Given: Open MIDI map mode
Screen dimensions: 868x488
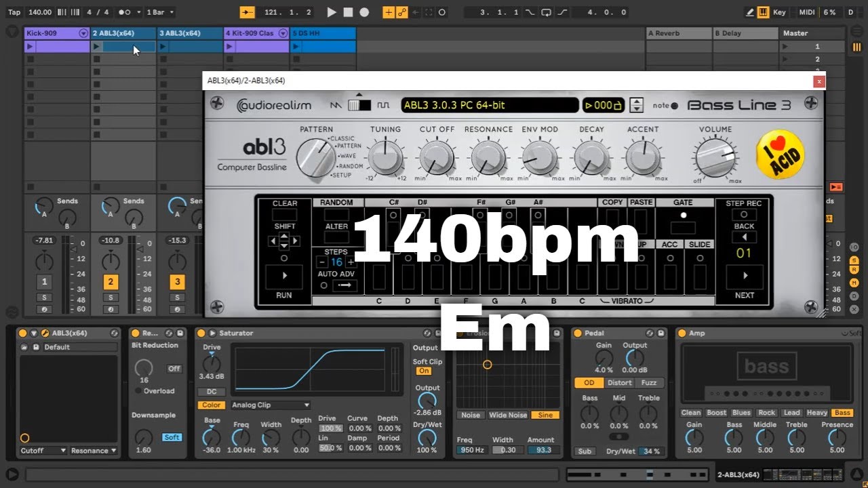Looking at the screenshot, I should point(807,12).
